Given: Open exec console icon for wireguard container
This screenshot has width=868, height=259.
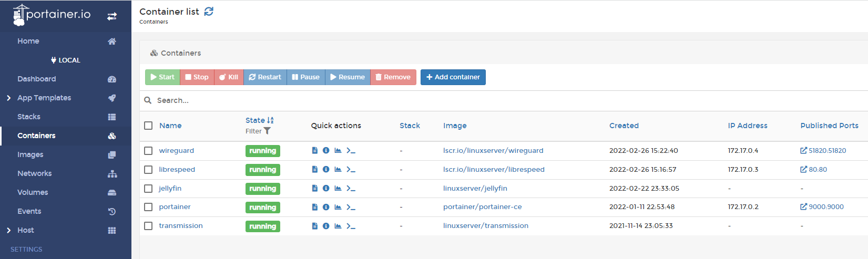Looking at the screenshot, I should tap(351, 151).
